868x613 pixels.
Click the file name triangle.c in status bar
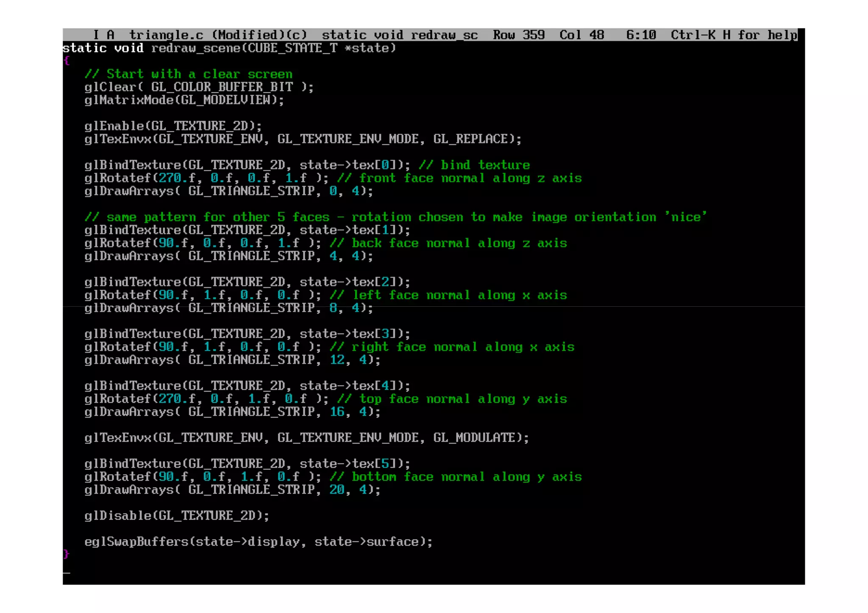tap(166, 35)
